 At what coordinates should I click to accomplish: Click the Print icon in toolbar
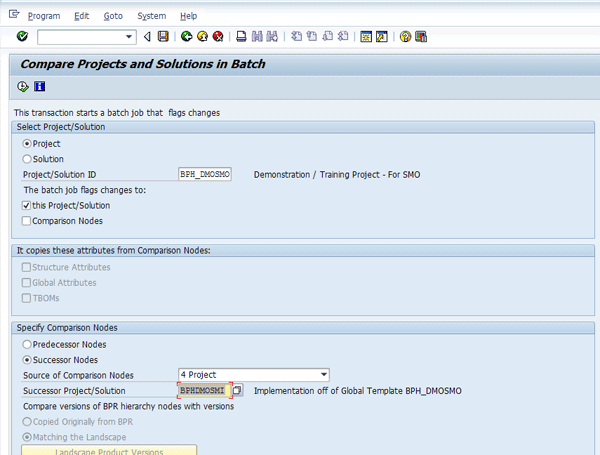(x=241, y=37)
